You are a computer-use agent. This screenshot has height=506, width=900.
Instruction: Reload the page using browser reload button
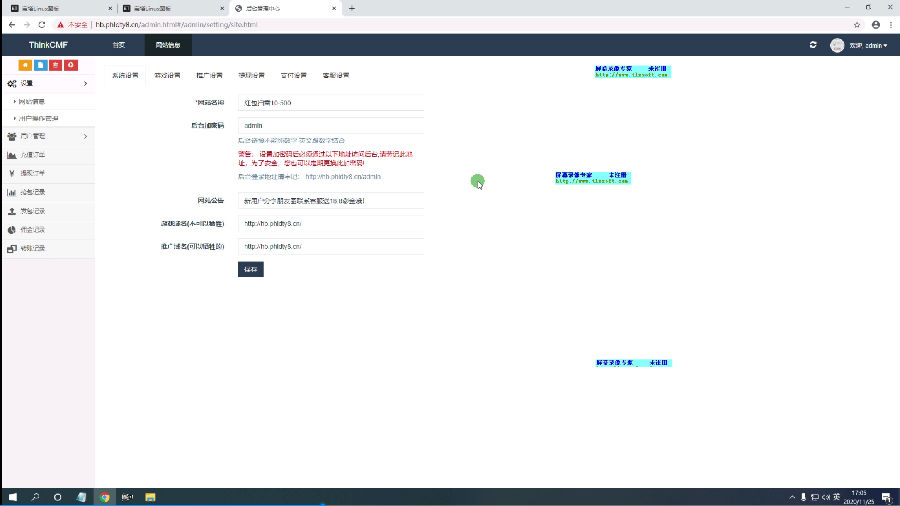[41, 24]
